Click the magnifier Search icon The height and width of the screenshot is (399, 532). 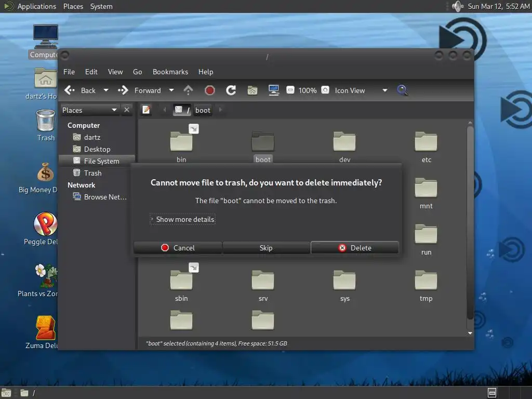[402, 90]
